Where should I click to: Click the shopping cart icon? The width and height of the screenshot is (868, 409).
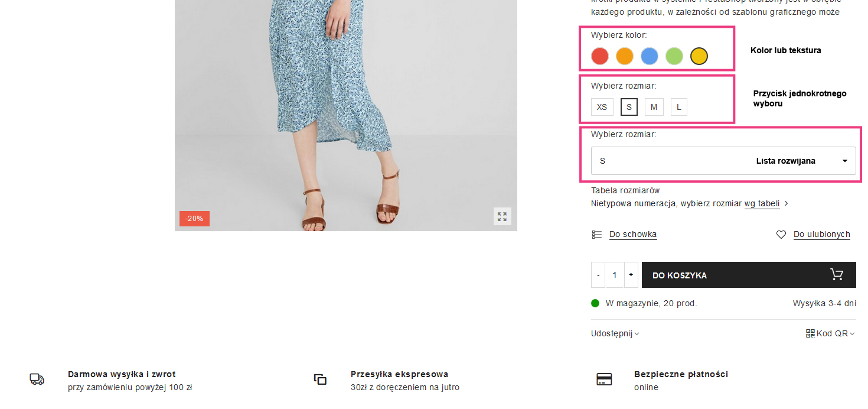tap(837, 274)
